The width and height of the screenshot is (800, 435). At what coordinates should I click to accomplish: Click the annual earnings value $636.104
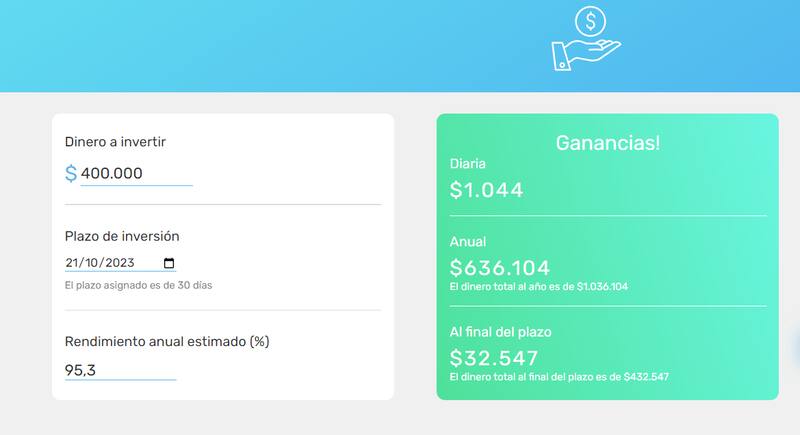click(499, 268)
